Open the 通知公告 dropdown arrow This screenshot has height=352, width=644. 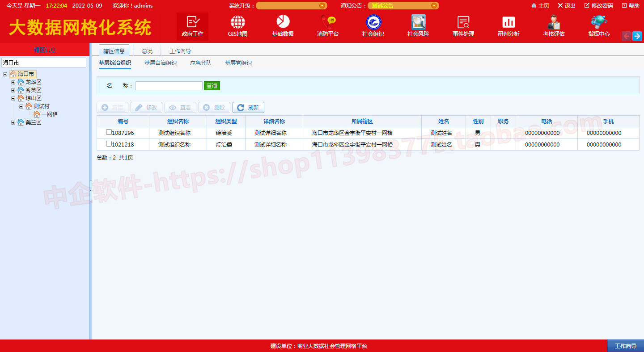(433, 6)
